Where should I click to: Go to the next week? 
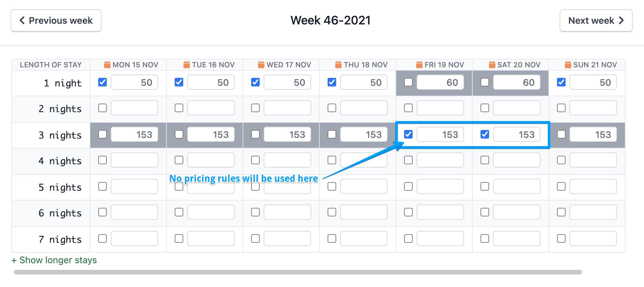click(596, 20)
